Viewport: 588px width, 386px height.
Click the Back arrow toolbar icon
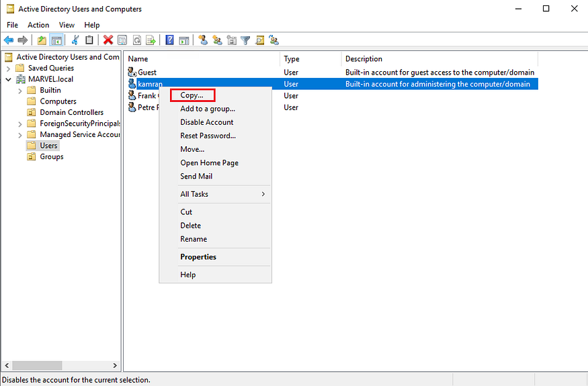[9, 40]
